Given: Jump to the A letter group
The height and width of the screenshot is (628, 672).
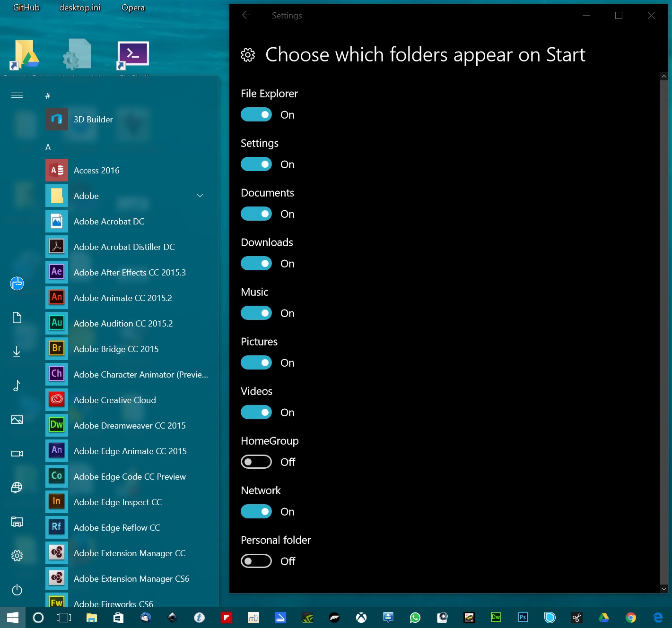Looking at the screenshot, I should coord(48,147).
